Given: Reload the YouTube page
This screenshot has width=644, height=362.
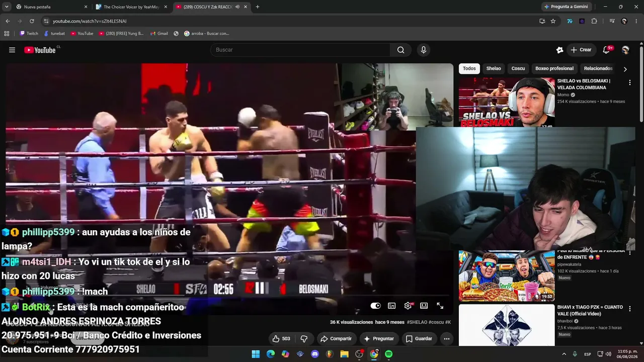Looking at the screenshot, I should [32, 21].
